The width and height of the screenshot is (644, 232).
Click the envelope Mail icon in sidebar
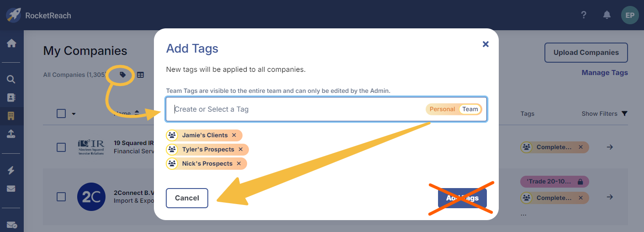click(11, 188)
